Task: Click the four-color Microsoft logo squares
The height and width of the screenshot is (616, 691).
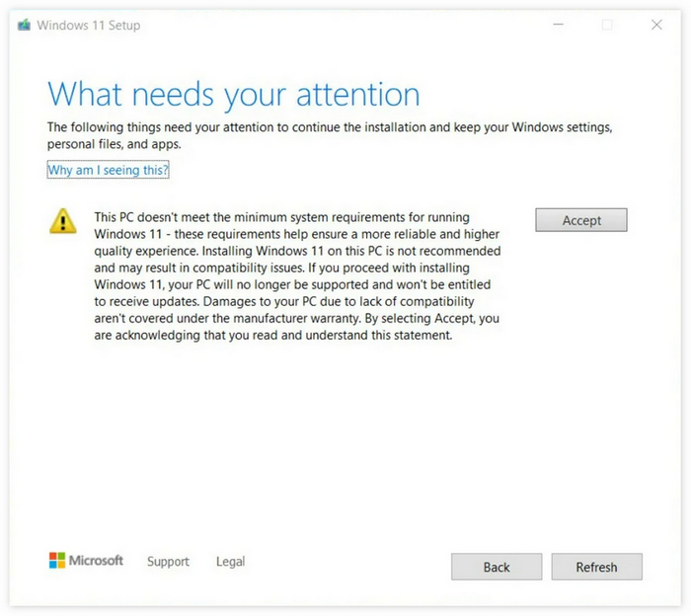Action: tap(57, 561)
